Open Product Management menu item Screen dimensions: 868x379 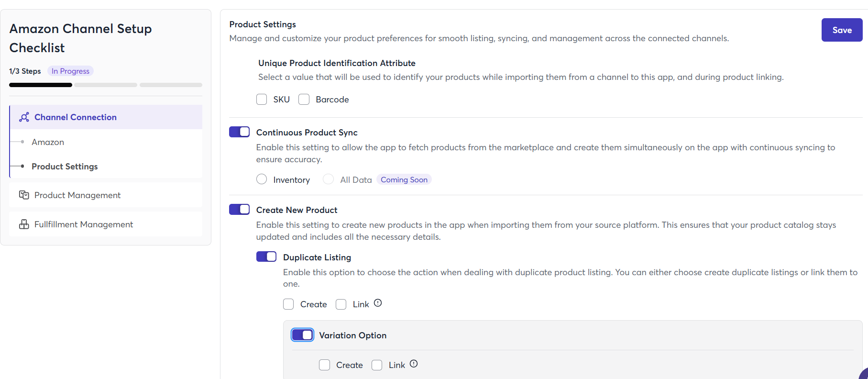(77, 195)
